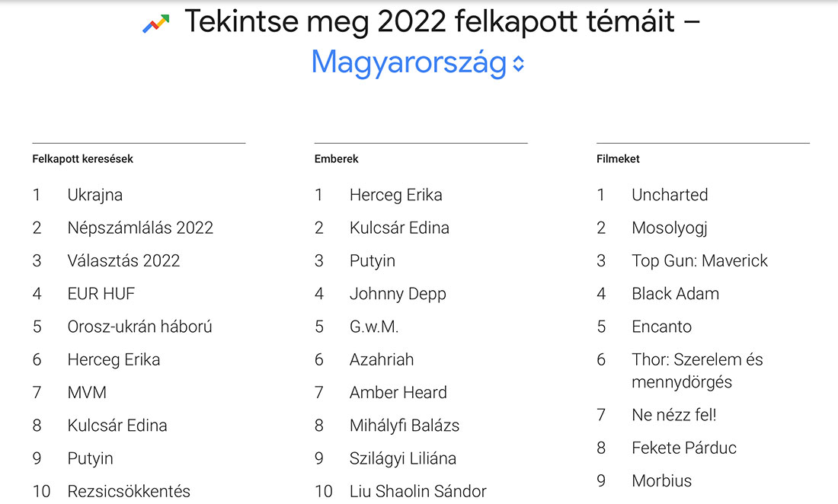Click Thor: Szerelem és mennydörgés
Viewport: 838px width, 504px height.
click(x=697, y=371)
